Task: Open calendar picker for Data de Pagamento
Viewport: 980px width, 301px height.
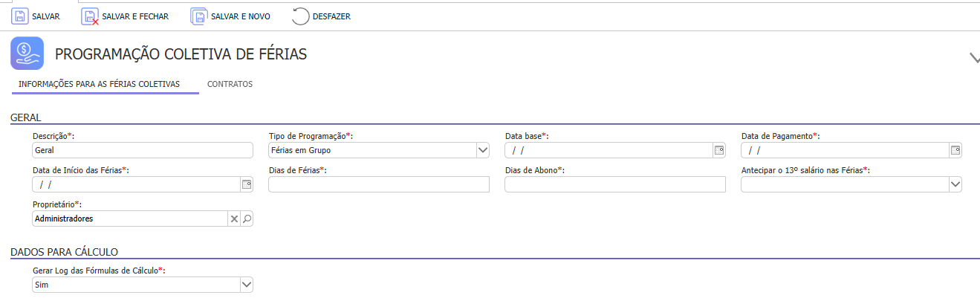Action: [955, 150]
